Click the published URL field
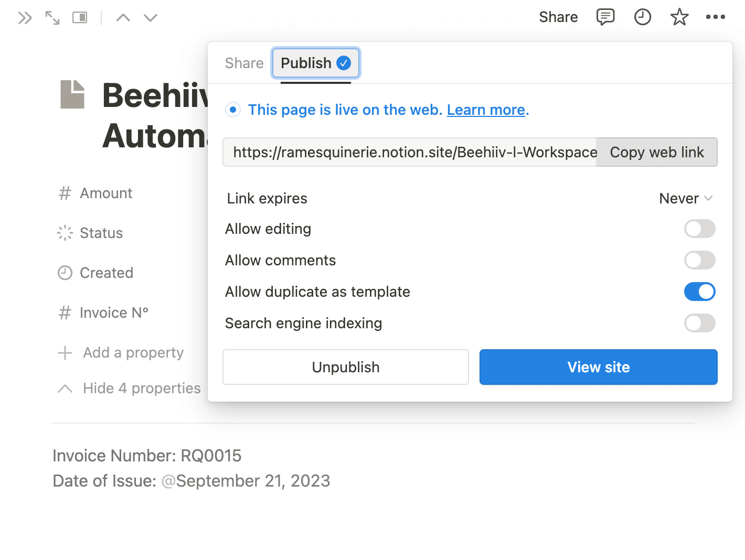Screen dimensions: 745x560 pyautogui.click(x=410, y=152)
